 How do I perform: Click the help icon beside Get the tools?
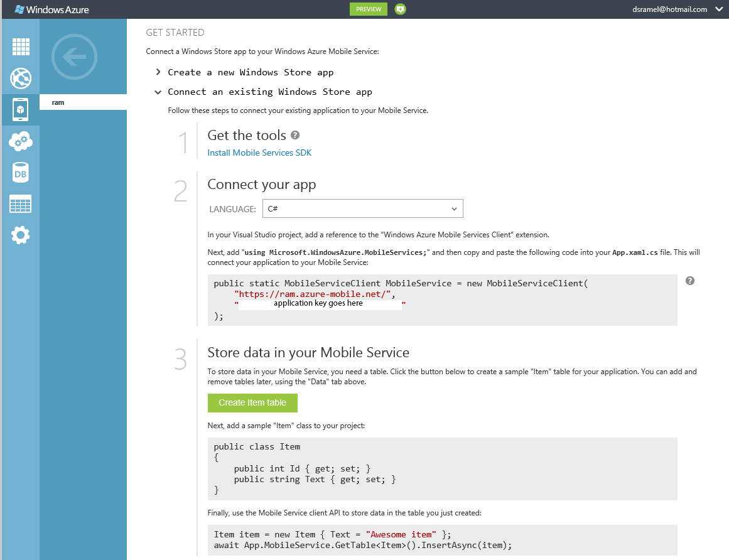(x=295, y=135)
